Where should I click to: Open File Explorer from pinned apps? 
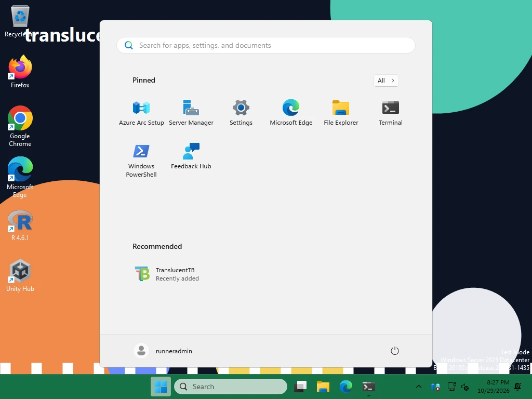pyautogui.click(x=341, y=113)
